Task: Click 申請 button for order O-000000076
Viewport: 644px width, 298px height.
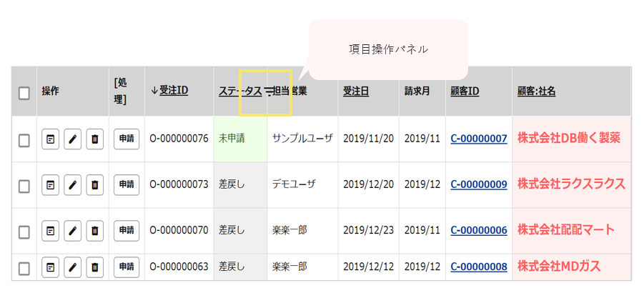Action: coord(127,139)
